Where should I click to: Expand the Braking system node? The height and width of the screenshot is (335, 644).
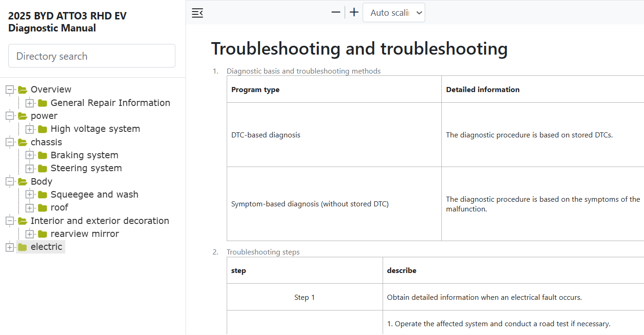(x=30, y=155)
